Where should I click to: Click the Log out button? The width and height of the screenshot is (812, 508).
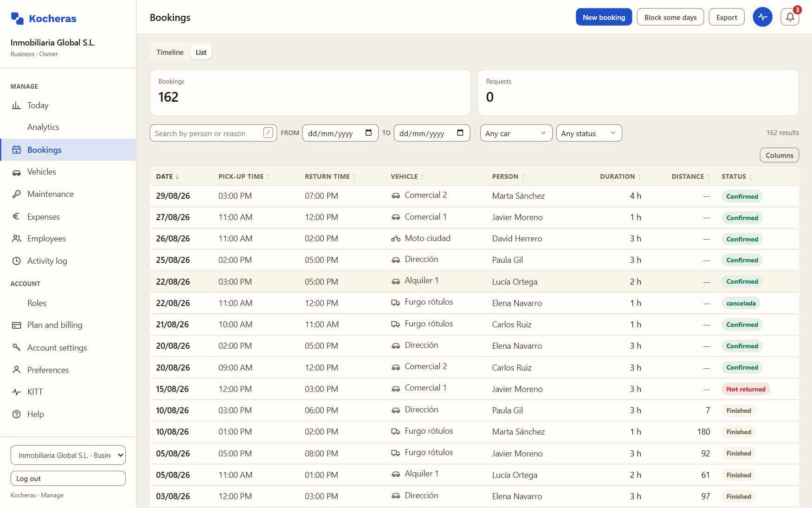pyautogui.click(x=68, y=478)
